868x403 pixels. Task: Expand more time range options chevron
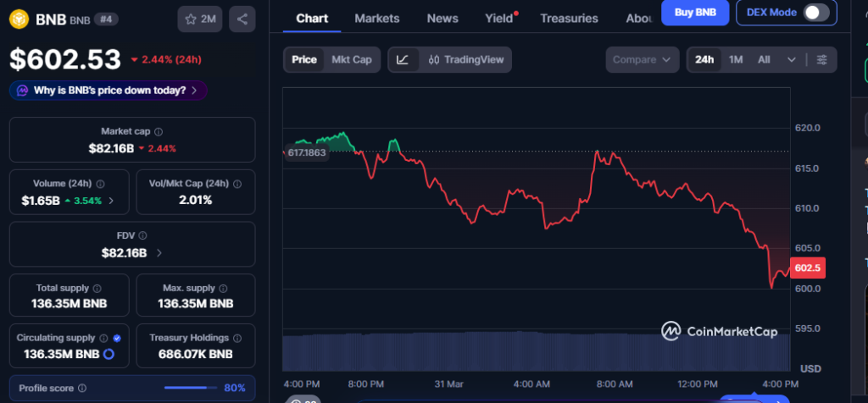pos(792,59)
